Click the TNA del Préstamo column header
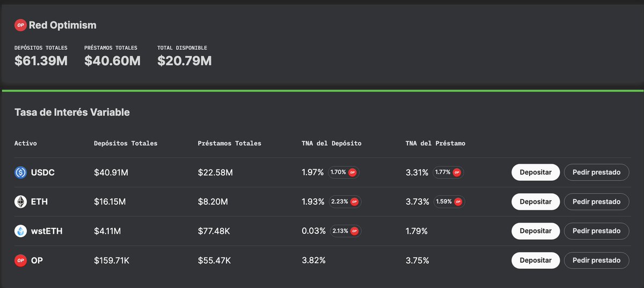The height and width of the screenshot is (288, 644). click(x=435, y=144)
